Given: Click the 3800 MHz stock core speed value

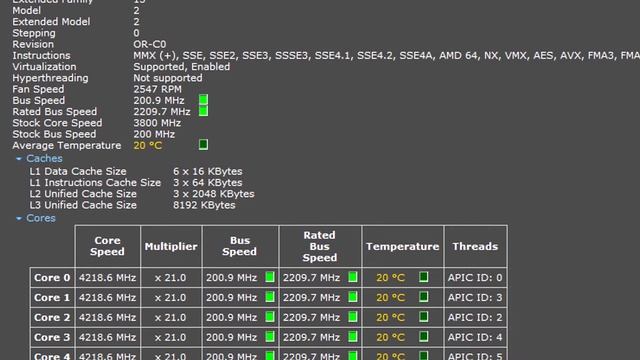Looking at the screenshot, I should click(x=157, y=123).
